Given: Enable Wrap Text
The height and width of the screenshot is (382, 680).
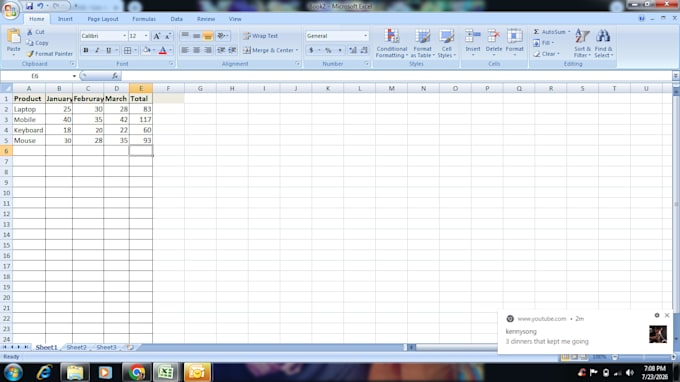Looking at the screenshot, I should click(261, 36).
